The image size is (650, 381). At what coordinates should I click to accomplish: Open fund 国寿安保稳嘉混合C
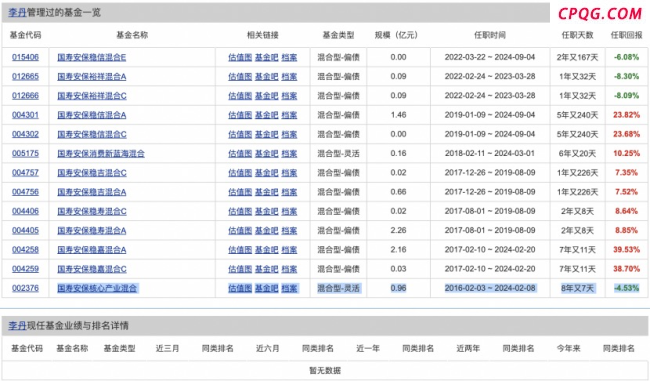pos(92,269)
